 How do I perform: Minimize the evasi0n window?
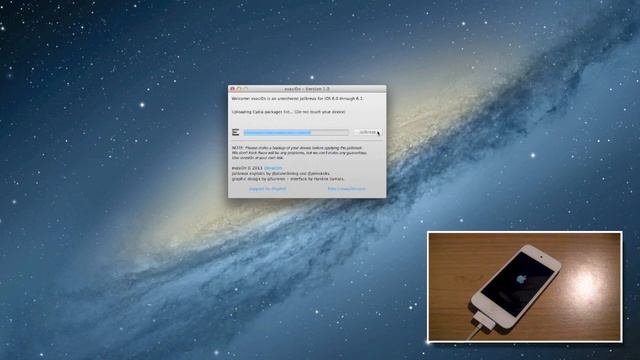pos(239,89)
